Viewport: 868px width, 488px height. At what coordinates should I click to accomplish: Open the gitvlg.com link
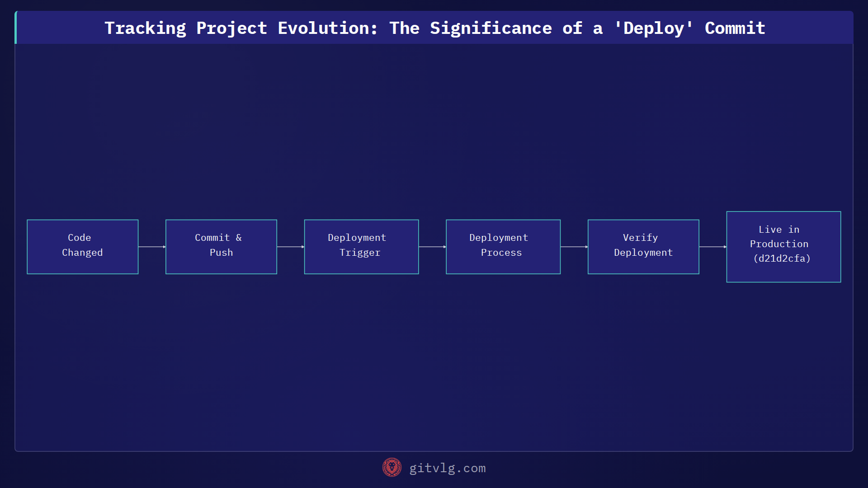447,468
